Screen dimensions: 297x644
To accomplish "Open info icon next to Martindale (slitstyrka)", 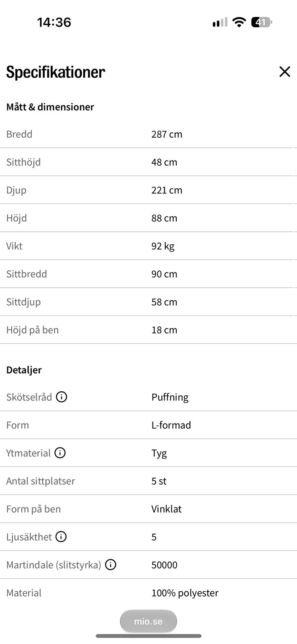I will coord(110,565).
